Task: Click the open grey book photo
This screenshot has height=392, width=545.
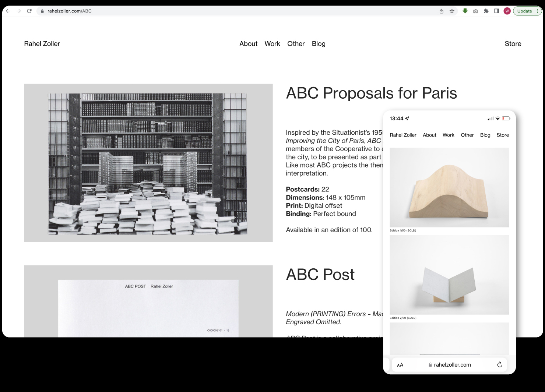Action: (x=449, y=275)
